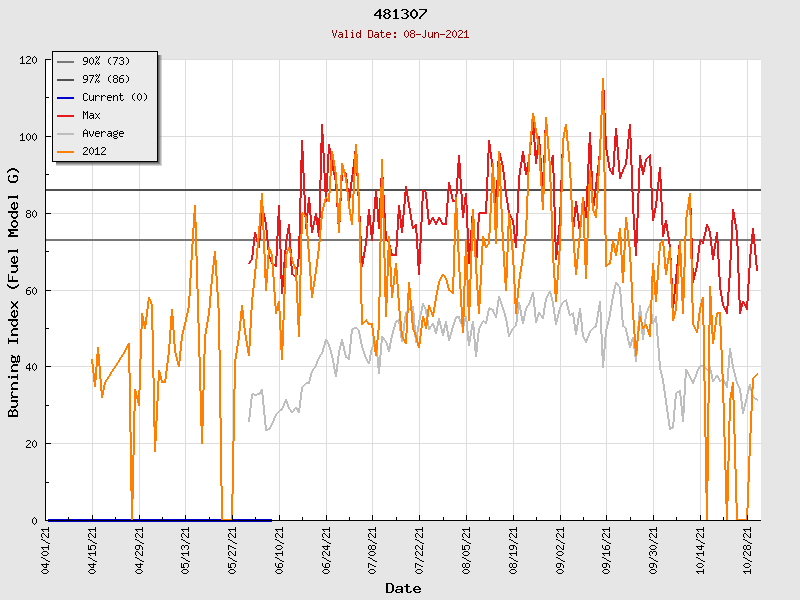Screen dimensions: 800x600
Task: Select the 09/16/21 date tick label
Action: pos(607,549)
